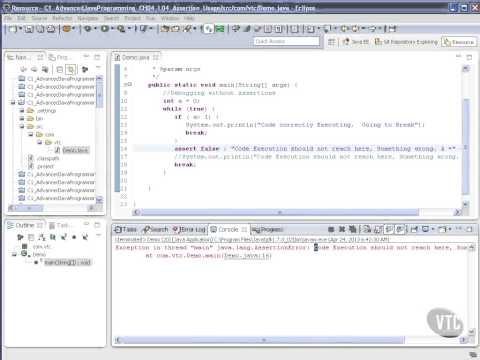The image size is (480, 360).
Task: Toggle Hide Fields in Outline
Action: (x=53, y=237)
